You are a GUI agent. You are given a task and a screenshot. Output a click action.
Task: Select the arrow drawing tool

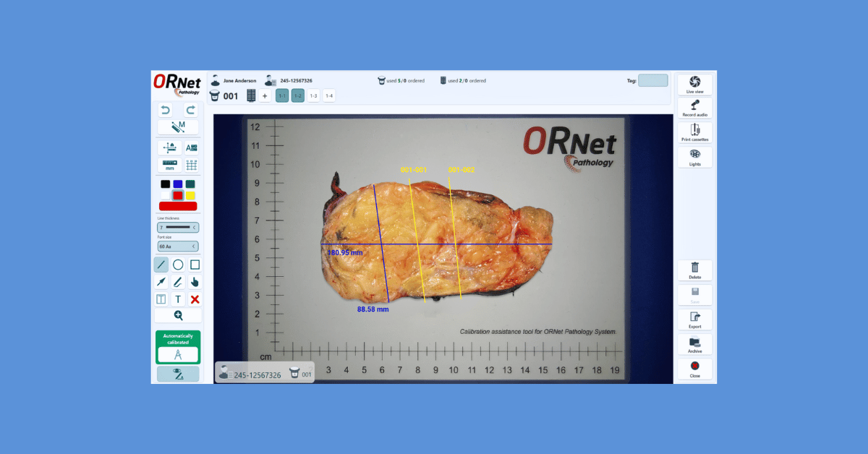tap(161, 282)
